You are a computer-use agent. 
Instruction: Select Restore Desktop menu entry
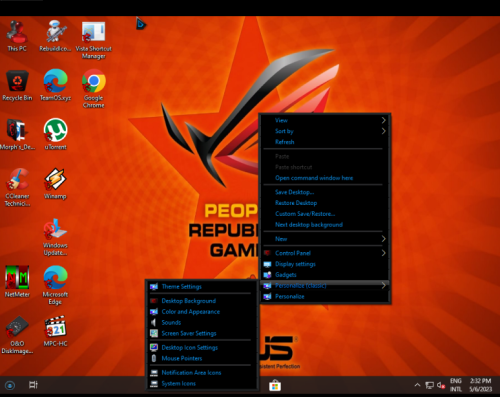(x=325, y=203)
